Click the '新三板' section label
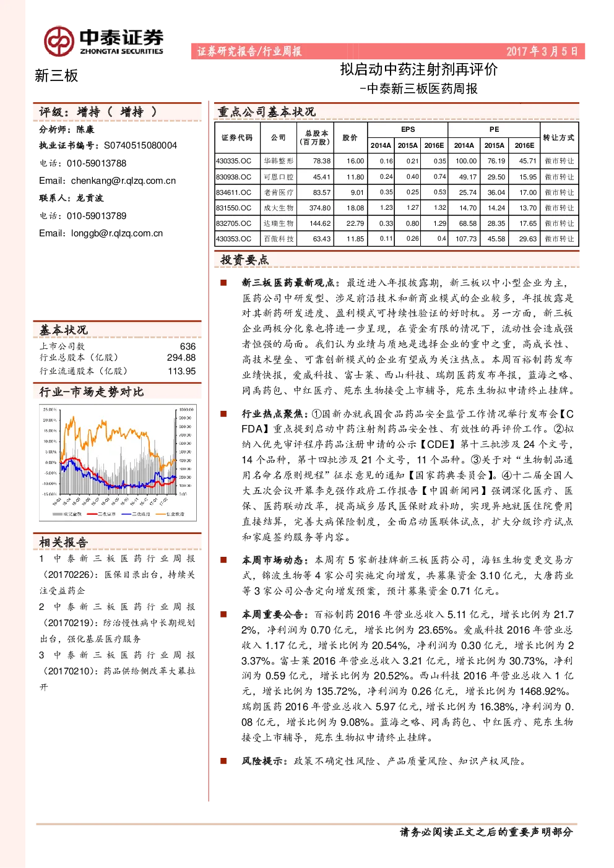614x868 pixels. tap(56, 75)
